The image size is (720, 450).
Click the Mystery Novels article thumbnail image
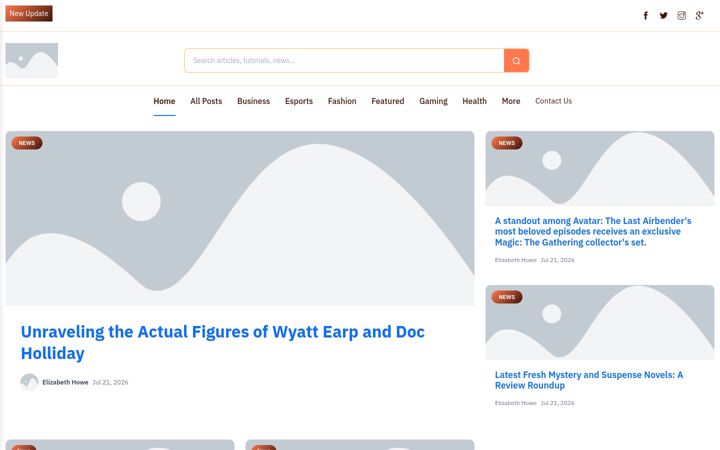pos(600,322)
